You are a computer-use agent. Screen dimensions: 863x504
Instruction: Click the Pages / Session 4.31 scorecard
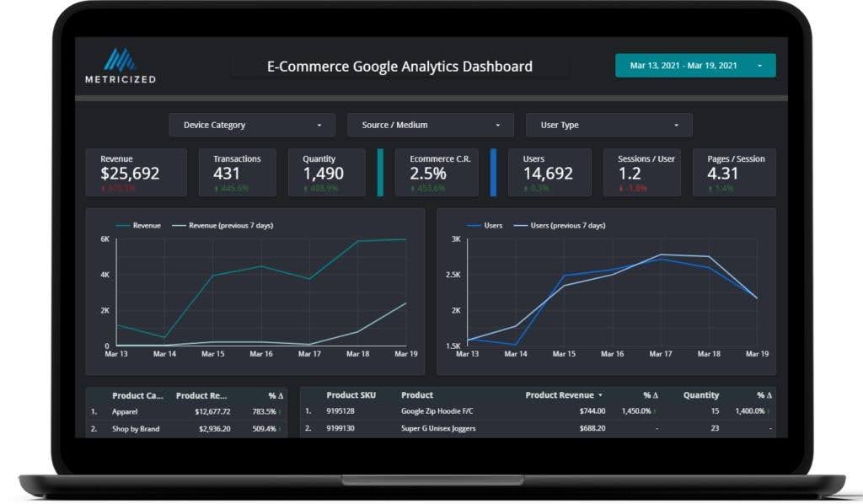(734, 172)
